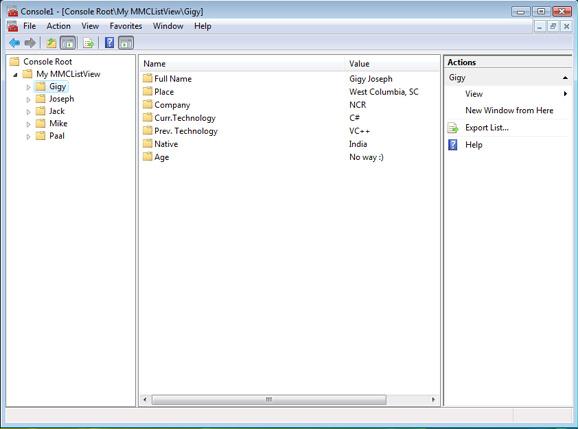Toggle the Show/Hide Console Tree toolbar button

(x=68, y=43)
